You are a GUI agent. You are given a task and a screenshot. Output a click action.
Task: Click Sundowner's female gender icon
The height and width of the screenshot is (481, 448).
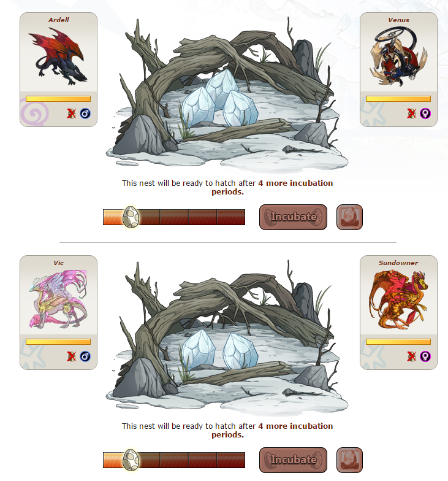(425, 356)
